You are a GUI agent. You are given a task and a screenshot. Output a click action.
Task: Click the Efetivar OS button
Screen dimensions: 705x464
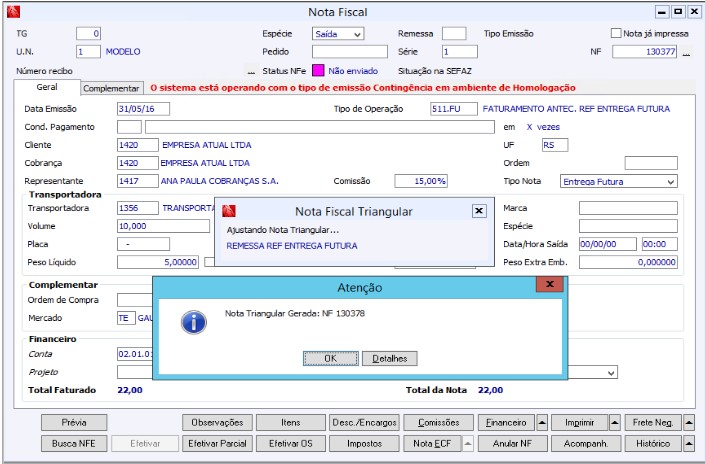290,444
